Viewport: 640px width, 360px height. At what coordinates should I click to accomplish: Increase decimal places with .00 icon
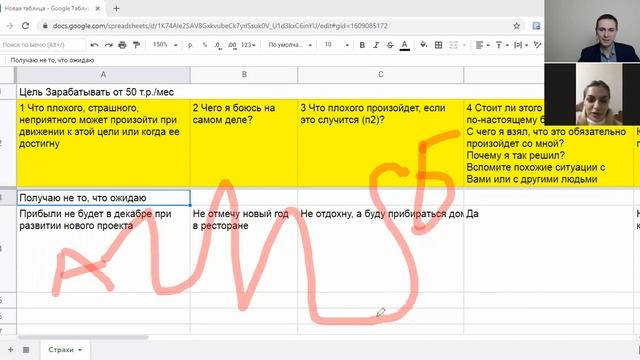pyautogui.click(x=232, y=45)
